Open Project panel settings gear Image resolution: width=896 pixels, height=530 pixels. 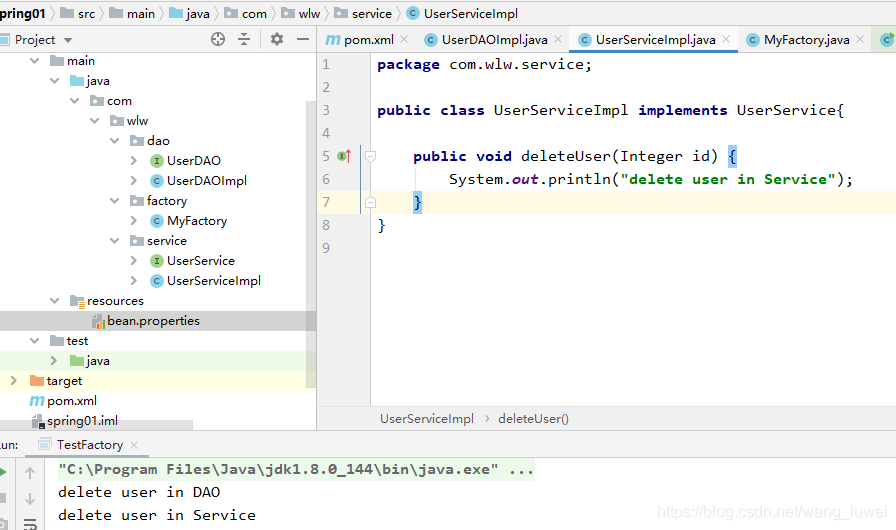point(277,39)
